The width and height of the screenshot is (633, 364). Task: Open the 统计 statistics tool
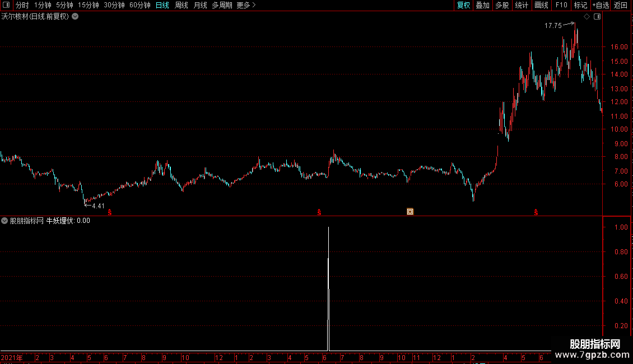[521, 5]
